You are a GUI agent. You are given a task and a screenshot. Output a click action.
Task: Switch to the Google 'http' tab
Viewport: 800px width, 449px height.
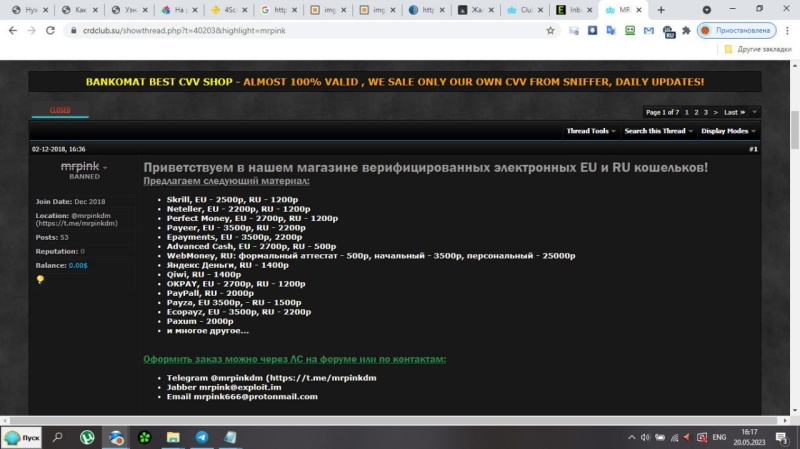(279, 10)
